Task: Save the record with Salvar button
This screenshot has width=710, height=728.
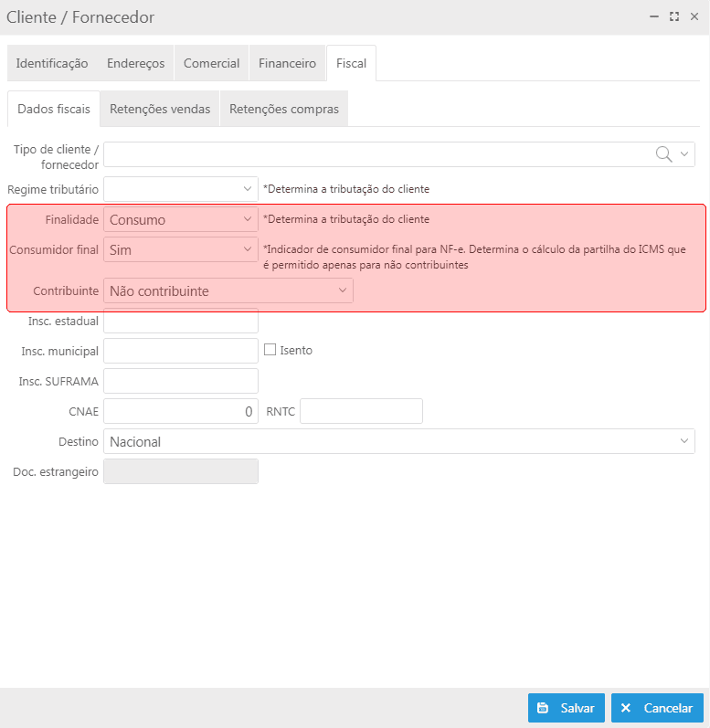Action: click(566, 708)
